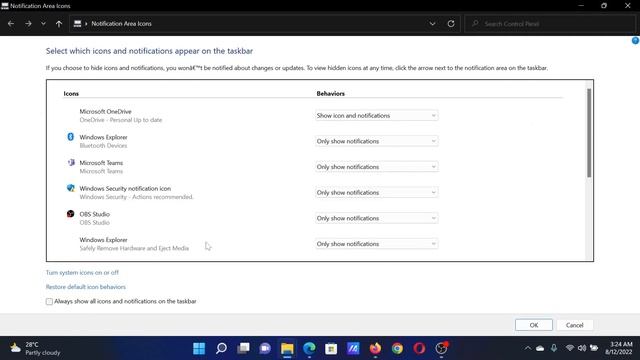640x360 pixels.
Task: Click the Windows Security shield icon
Action: (71, 188)
